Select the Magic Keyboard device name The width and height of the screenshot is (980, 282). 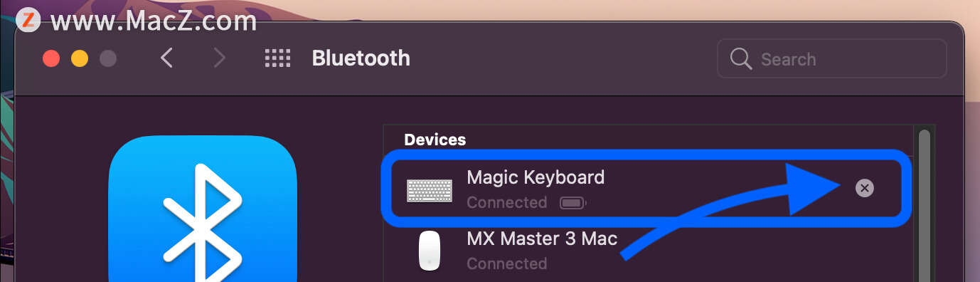click(x=536, y=177)
